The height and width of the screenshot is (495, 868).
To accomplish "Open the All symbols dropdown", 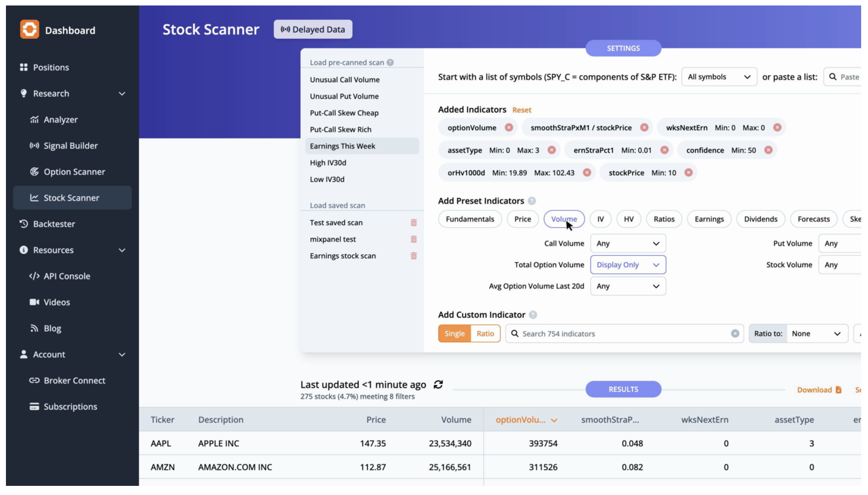I will pos(719,77).
